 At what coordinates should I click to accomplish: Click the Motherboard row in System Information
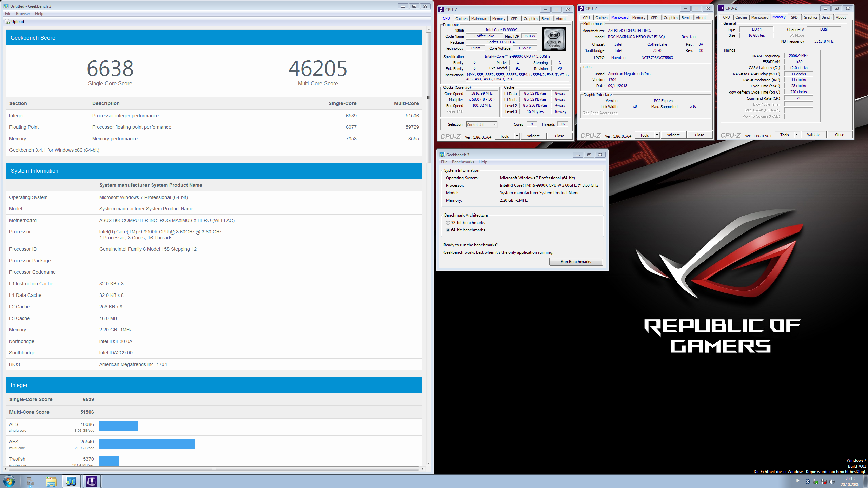tap(214, 220)
